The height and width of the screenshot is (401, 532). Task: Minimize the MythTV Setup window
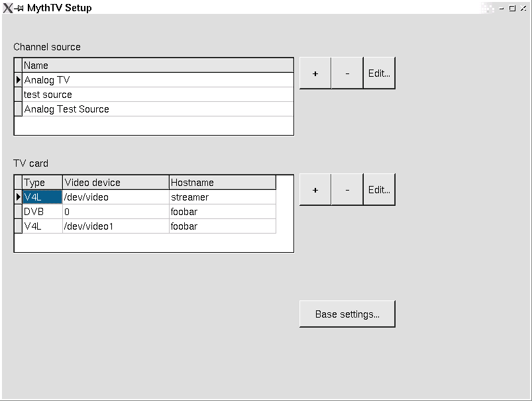[x=502, y=8]
